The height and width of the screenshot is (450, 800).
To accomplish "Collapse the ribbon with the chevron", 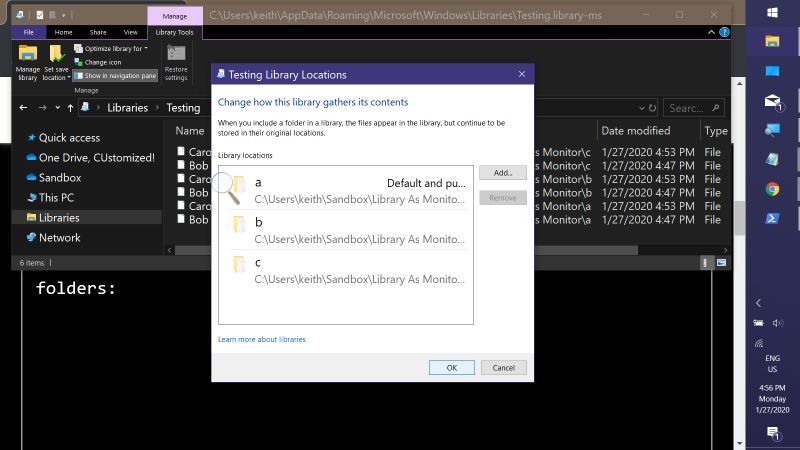I will (x=711, y=32).
